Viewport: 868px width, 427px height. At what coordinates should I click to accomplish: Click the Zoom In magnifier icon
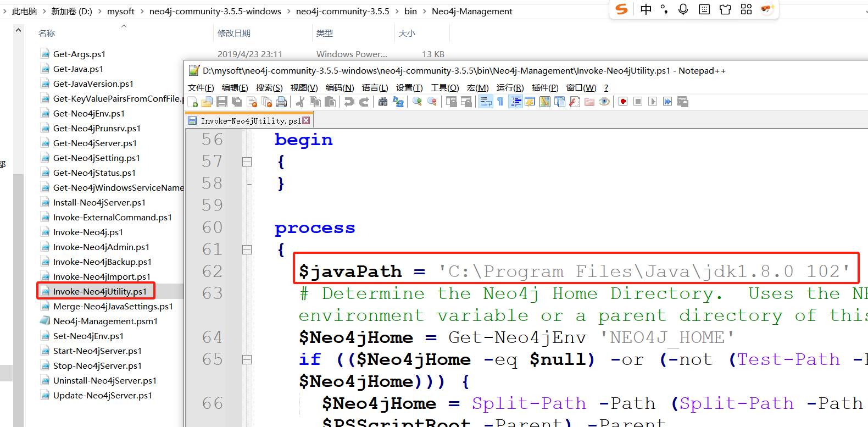tap(417, 102)
